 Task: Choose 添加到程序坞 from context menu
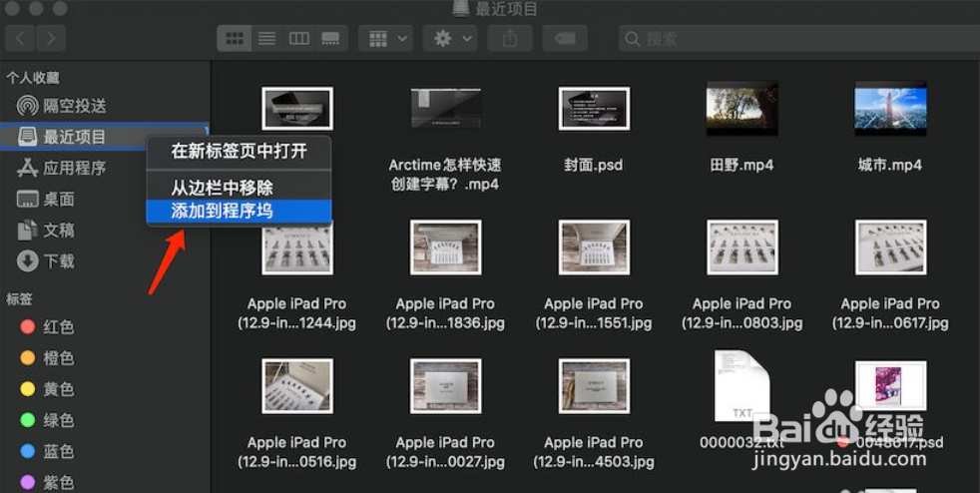pyautogui.click(x=239, y=212)
